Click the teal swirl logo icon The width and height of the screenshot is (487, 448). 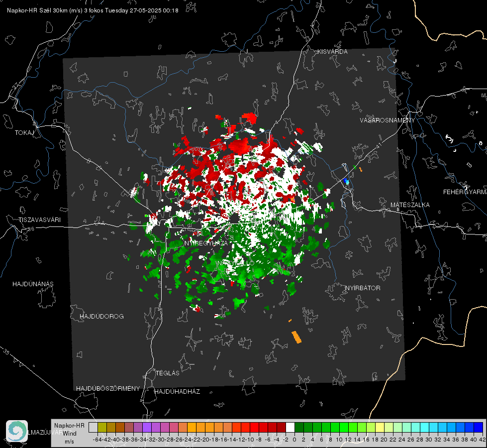click(17, 431)
